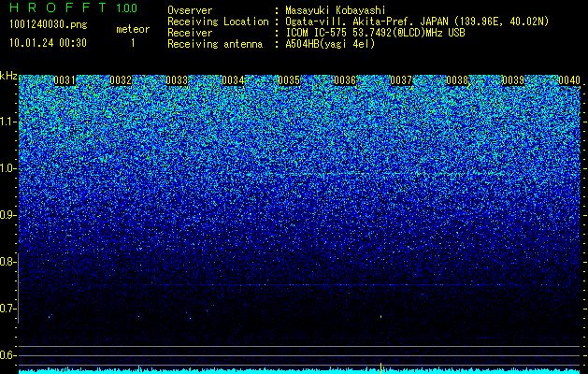Click the yellow meteor echo near 0037
The image size is (588, 374).
point(381,317)
